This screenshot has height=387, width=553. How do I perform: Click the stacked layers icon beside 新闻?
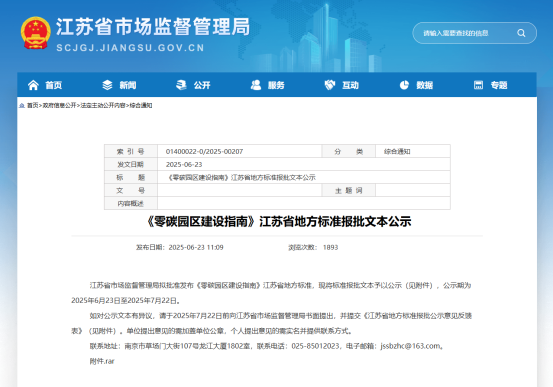[x=107, y=85]
